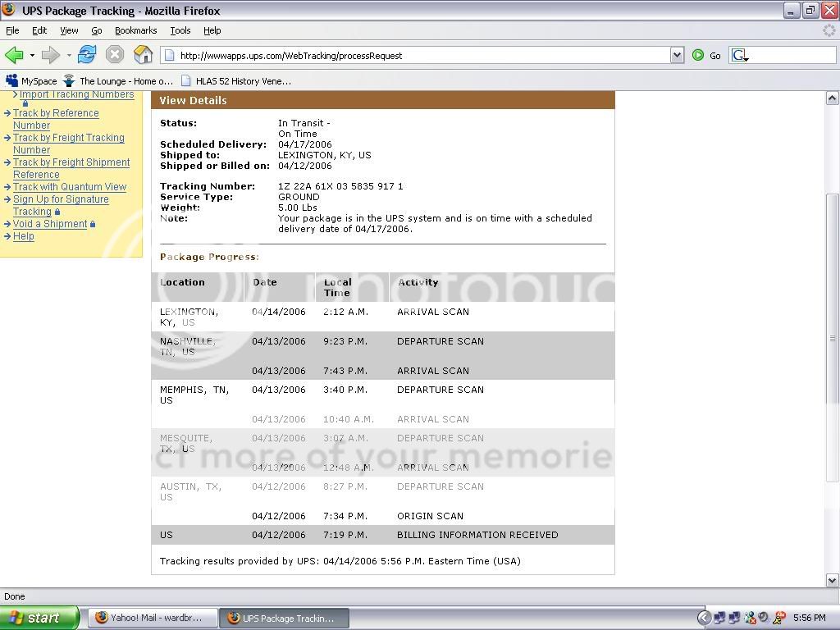The image size is (840, 630).
Task: Click the vertical scrollbar thumb
Action: point(832,337)
